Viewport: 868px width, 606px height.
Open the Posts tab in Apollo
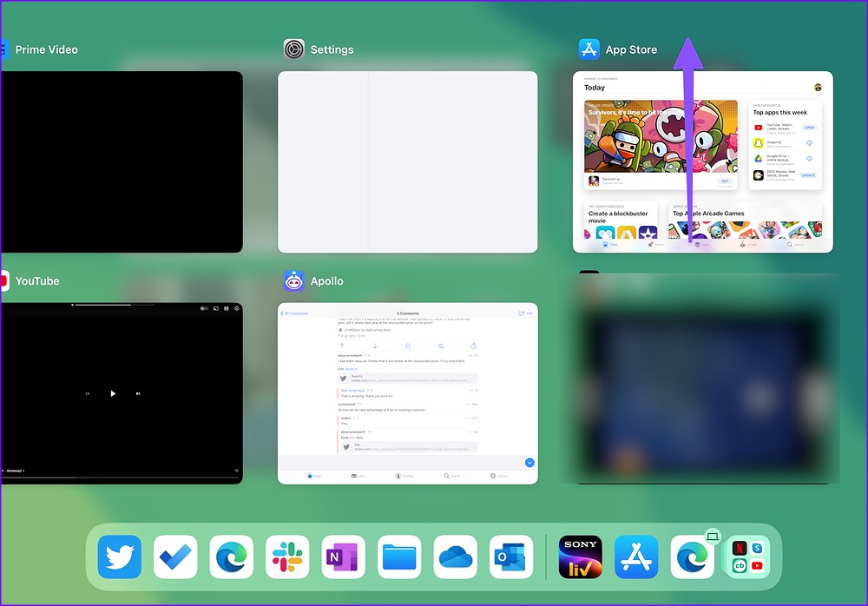coord(314,476)
